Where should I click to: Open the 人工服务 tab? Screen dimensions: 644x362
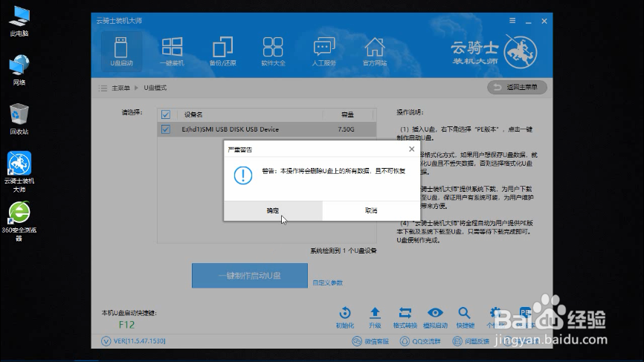tap(324, 51)
